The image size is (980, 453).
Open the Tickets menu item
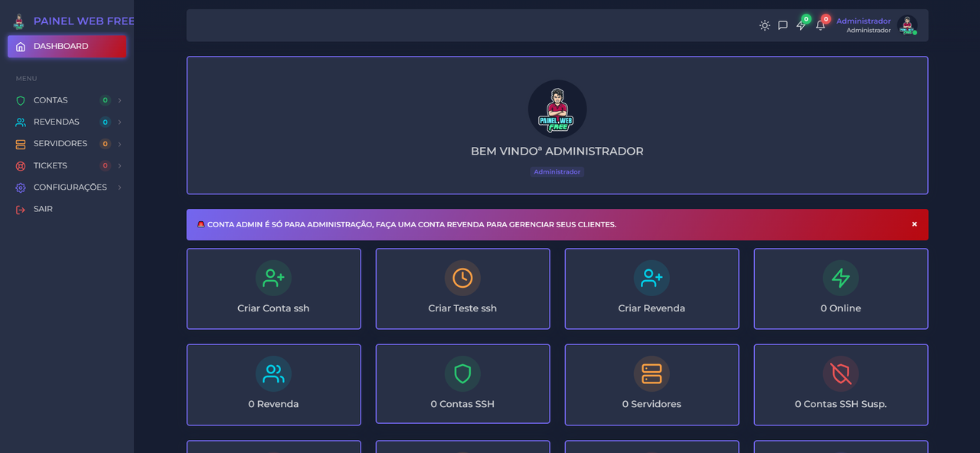click(x=67, y=166)
